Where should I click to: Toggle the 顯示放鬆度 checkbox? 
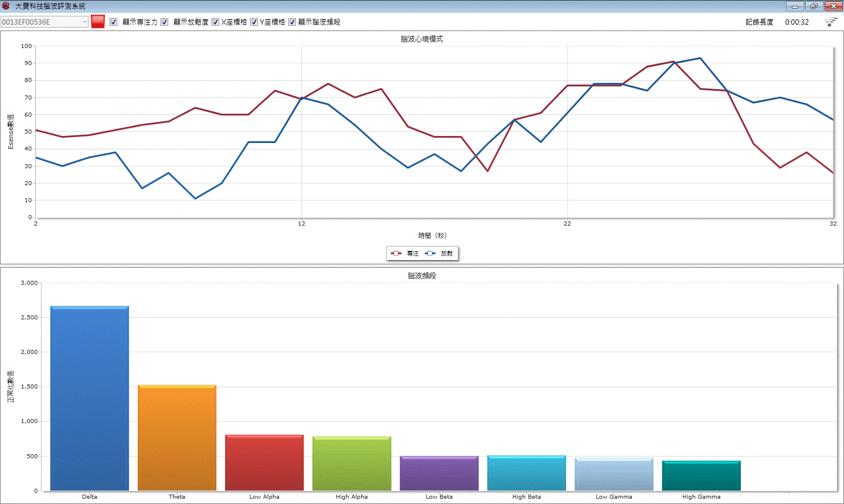(x=165, y=22)
